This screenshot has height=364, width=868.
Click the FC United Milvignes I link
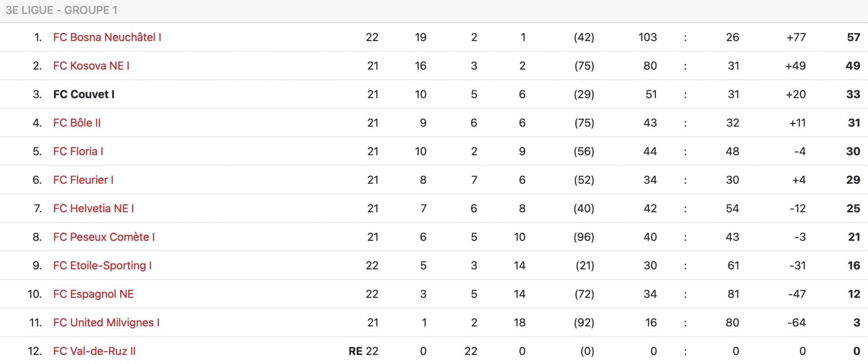[106, 322]
